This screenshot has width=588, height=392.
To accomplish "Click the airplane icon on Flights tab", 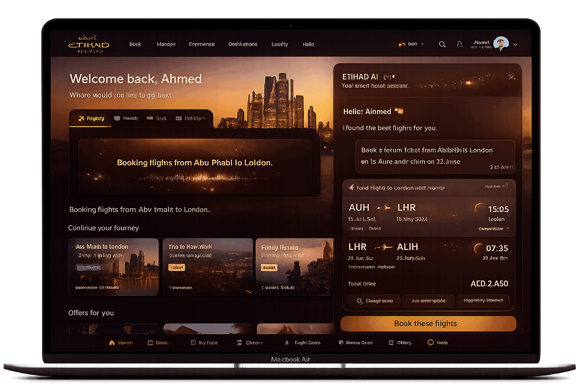I will coord(81,118).
